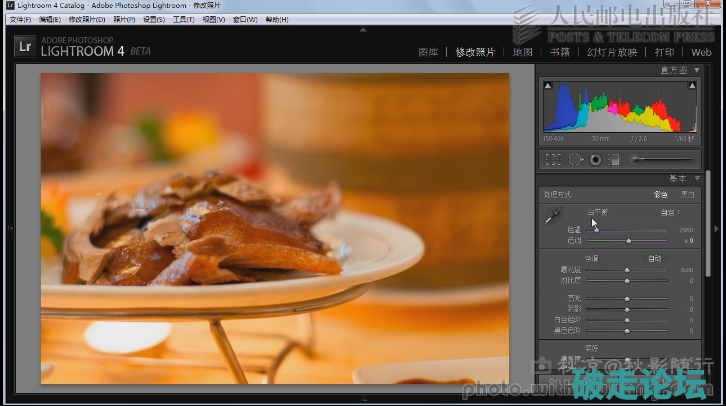
Task: Collapse the 直方图 histogram panel
Action: click(x=696, y=70)
